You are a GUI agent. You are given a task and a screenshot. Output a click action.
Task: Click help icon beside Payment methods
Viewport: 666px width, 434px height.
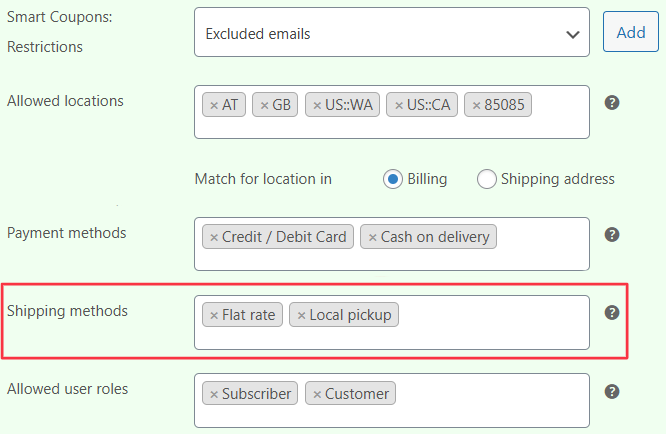[613, 235]
